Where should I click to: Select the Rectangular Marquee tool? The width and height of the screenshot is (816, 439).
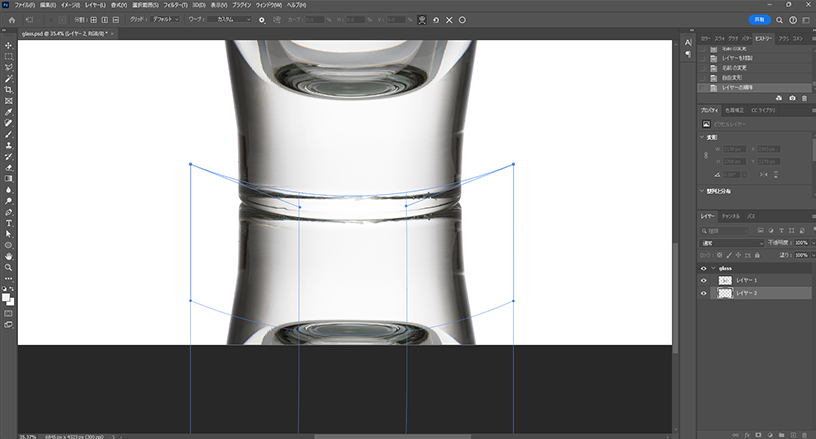click(8, 57)
